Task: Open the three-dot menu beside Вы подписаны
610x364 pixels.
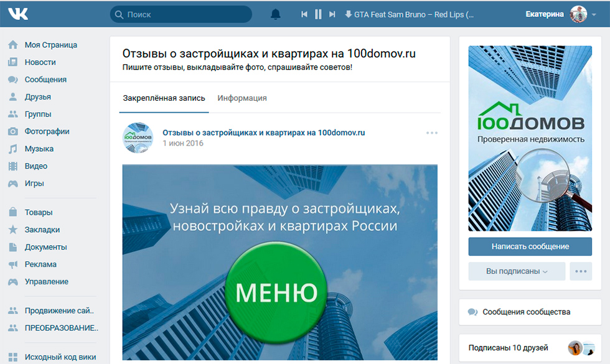Action: click(x=581, y=271)
